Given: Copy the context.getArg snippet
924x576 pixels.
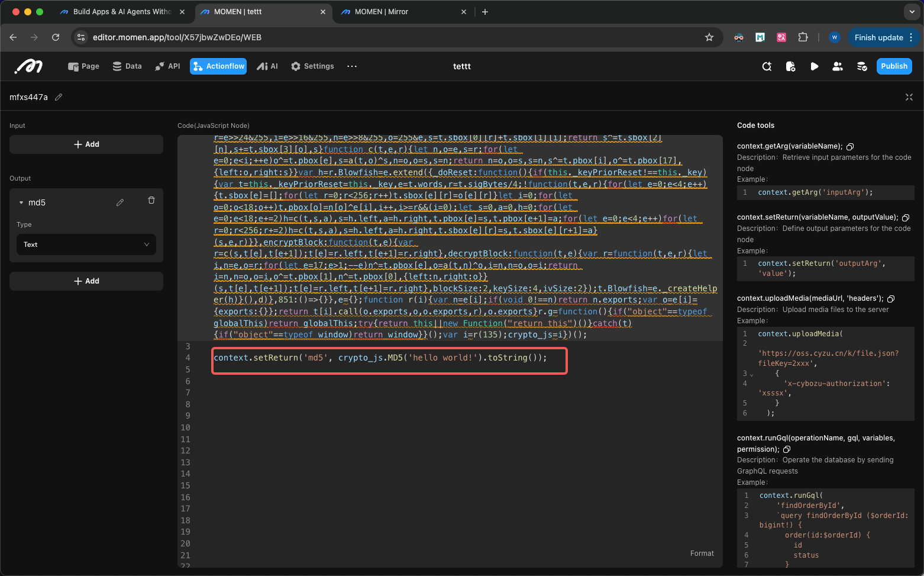Looking at the screenshot, I should (x=850, y=146).
